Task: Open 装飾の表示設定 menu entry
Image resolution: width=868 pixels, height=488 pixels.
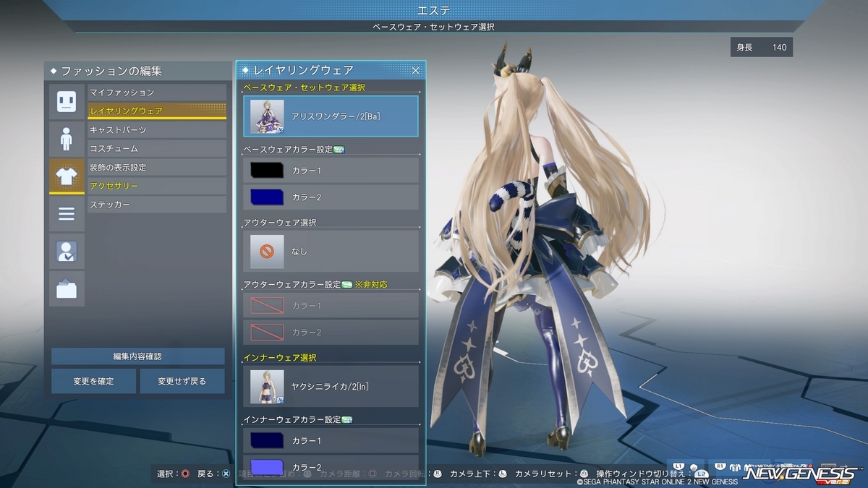Action: (x=157, y=168)
